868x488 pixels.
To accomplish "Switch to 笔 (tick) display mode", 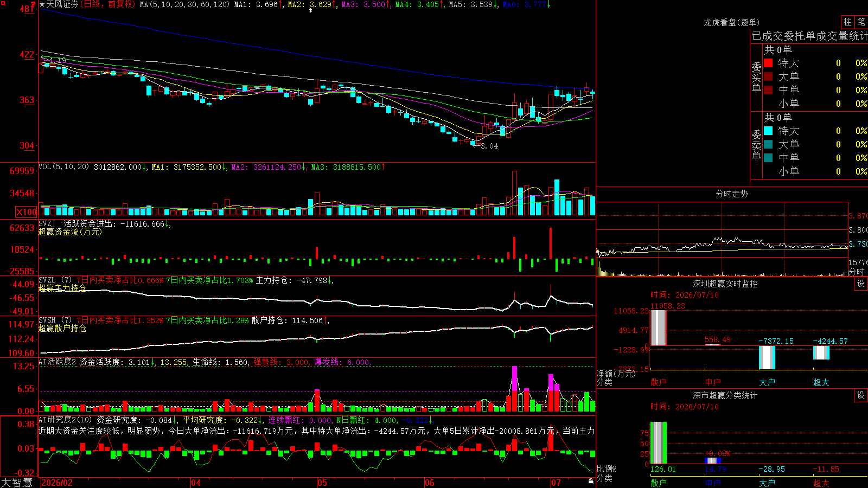I will [x=861, y=22].
